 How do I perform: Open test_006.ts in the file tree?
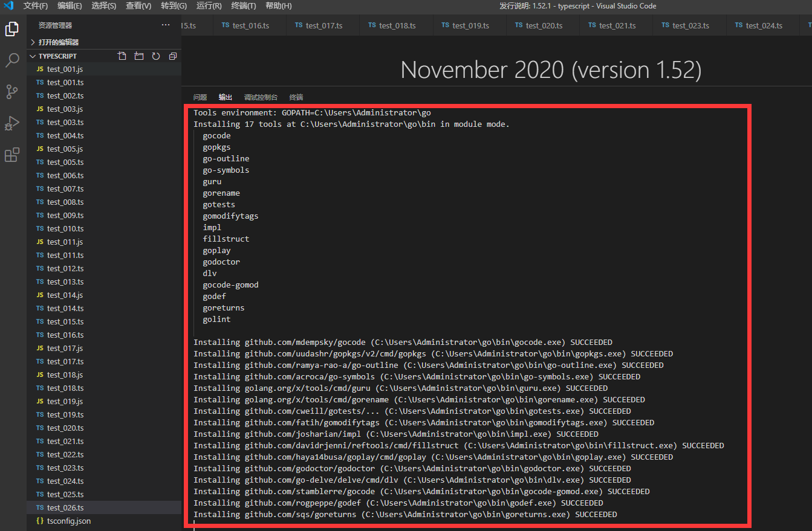104,175
